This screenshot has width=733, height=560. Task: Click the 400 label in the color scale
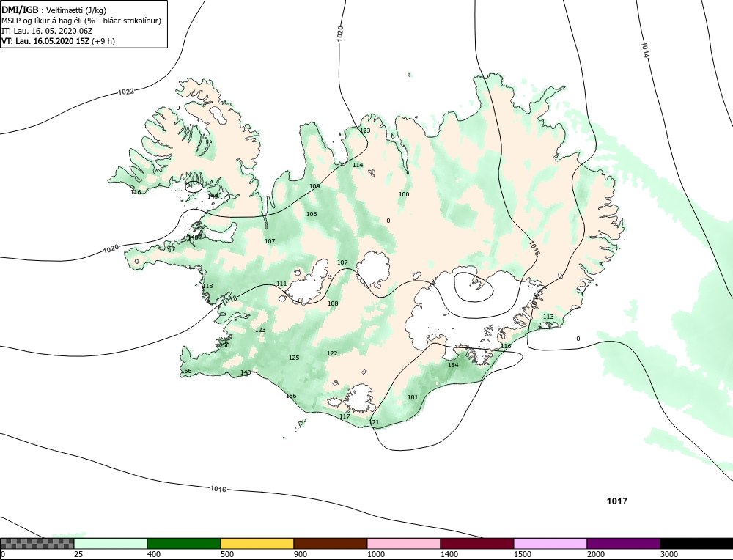click(154, 554)
